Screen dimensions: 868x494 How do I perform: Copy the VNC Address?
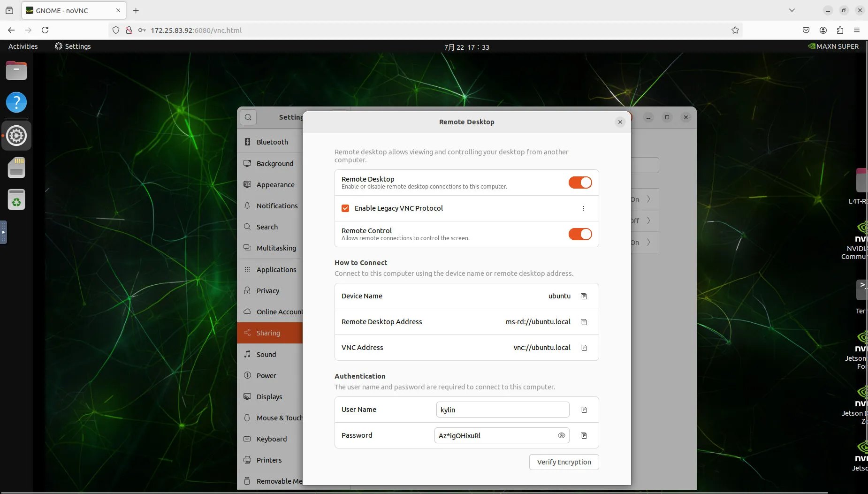tap(584, 348)
